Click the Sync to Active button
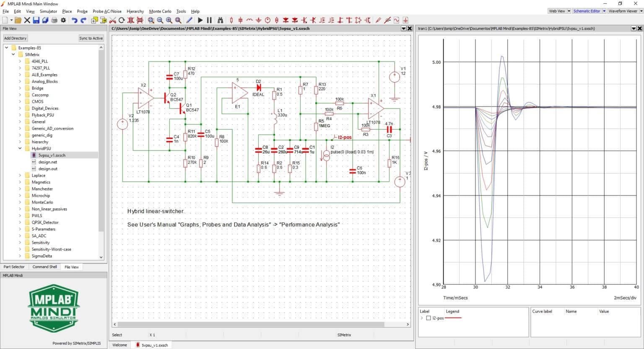The image size is (644, 349). 91,38
